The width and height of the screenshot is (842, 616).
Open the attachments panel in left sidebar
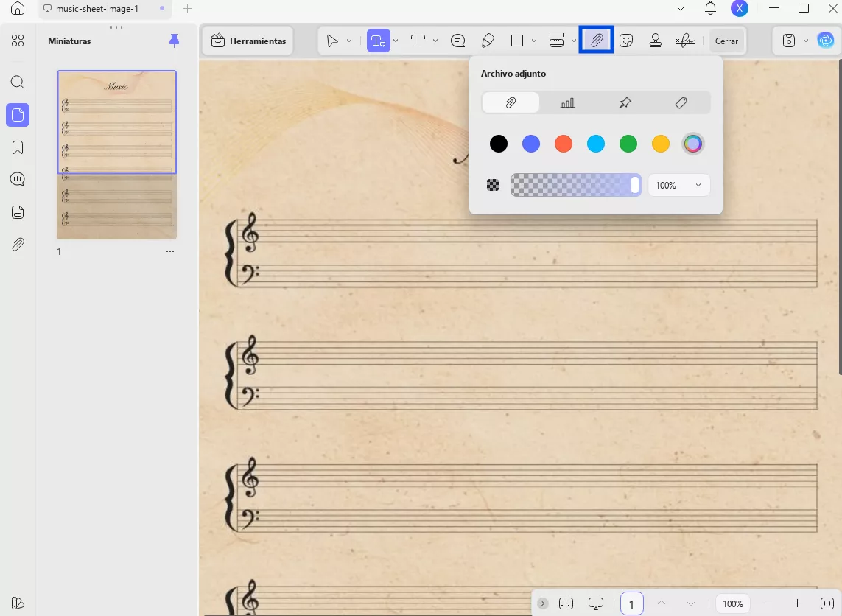click(x=18, y=245)
